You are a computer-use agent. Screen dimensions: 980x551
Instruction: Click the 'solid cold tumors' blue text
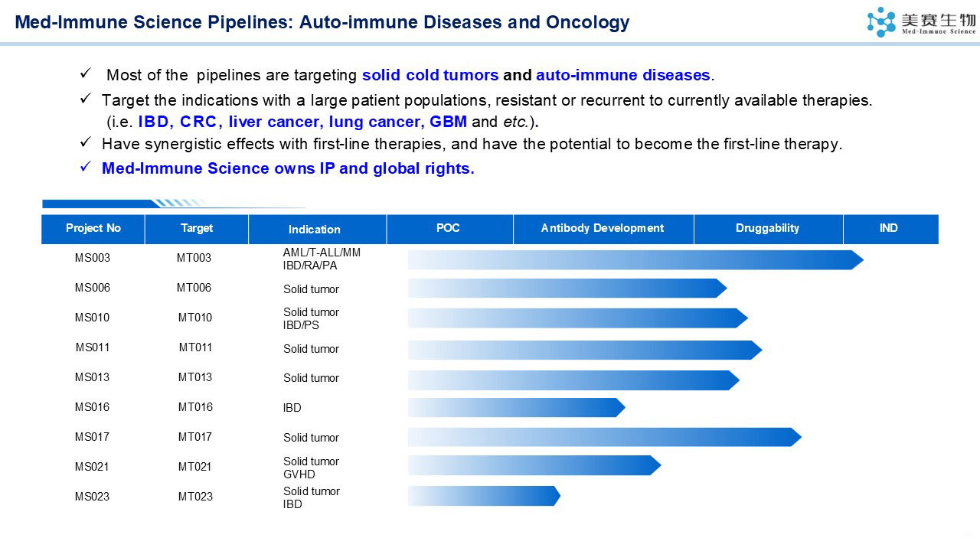tap(430, 75)
